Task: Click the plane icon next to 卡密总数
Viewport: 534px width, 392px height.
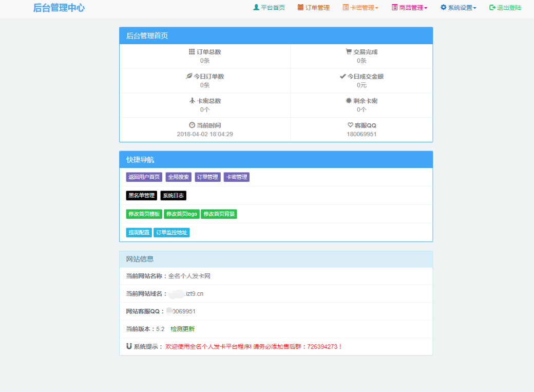Action: pyautogui.click(x=192, y=101)
